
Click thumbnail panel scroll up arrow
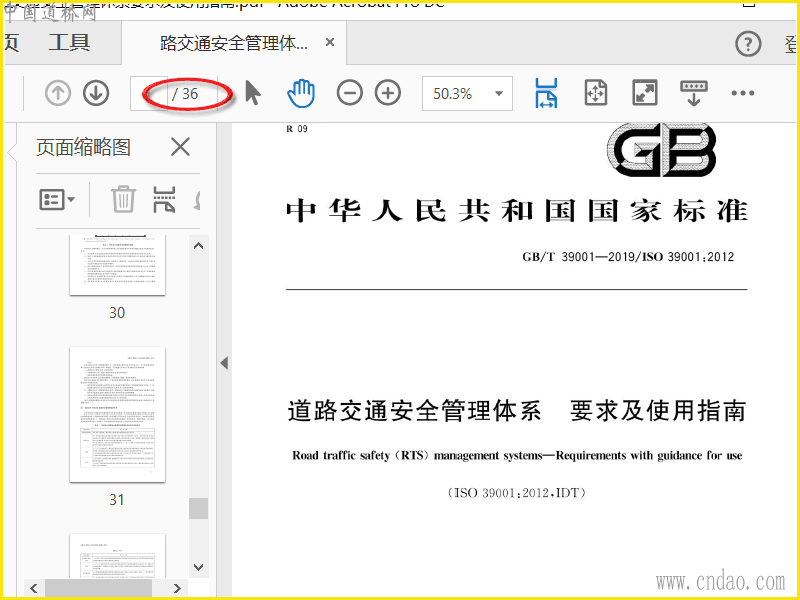pos(198,246)
